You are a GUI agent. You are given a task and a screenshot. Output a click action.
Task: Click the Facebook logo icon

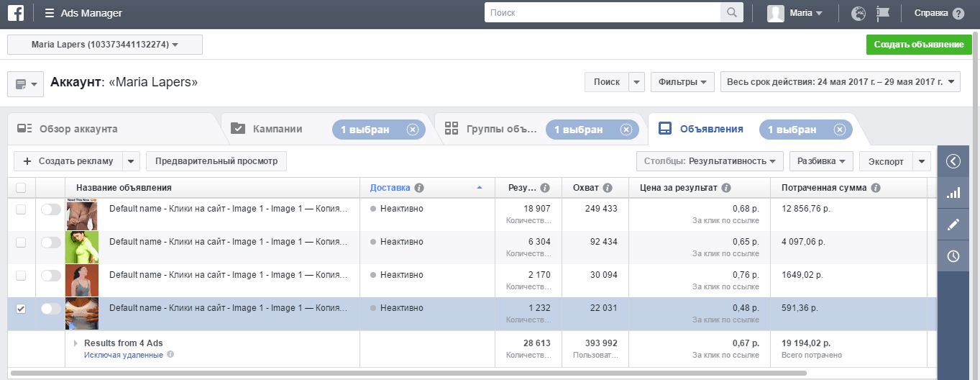click(16, 13)
